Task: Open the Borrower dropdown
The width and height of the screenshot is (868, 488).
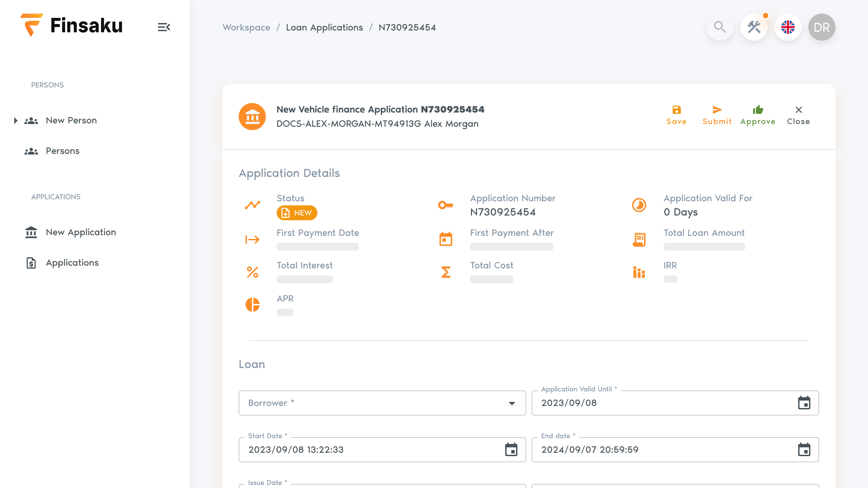Action: click(x=382, y=403)
